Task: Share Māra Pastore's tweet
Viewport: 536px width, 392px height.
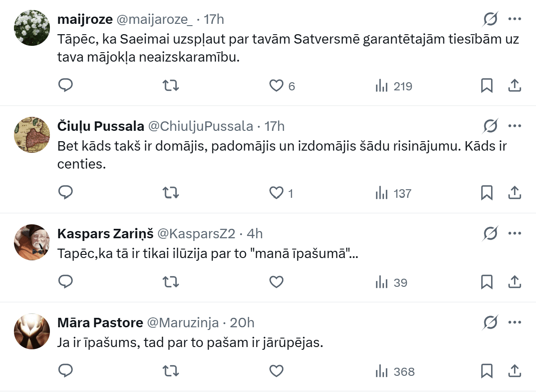Action: (514, 371)
